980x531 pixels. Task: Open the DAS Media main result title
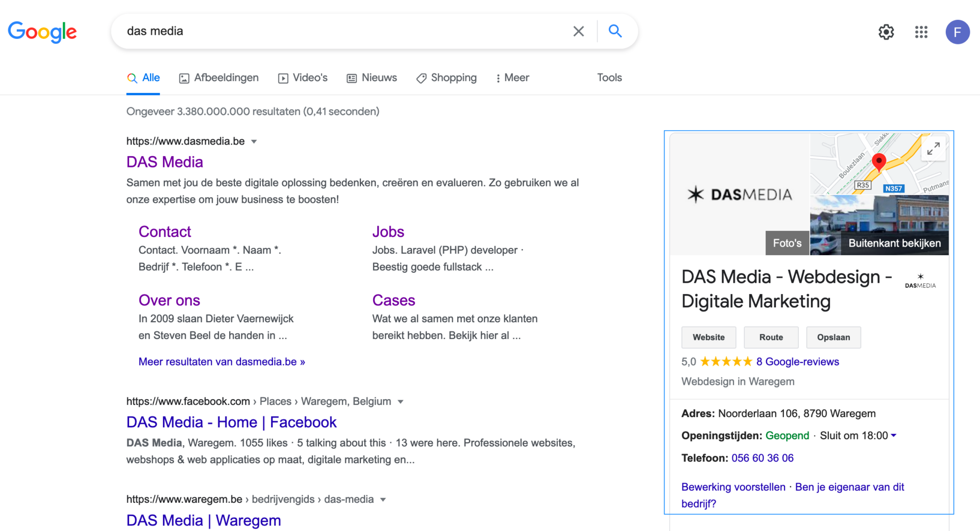[x=165, y=162]
